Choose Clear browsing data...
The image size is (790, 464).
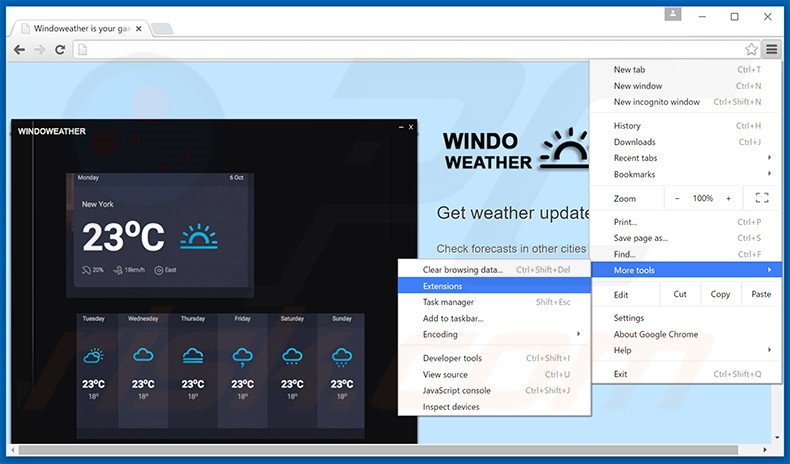(494, 270)
